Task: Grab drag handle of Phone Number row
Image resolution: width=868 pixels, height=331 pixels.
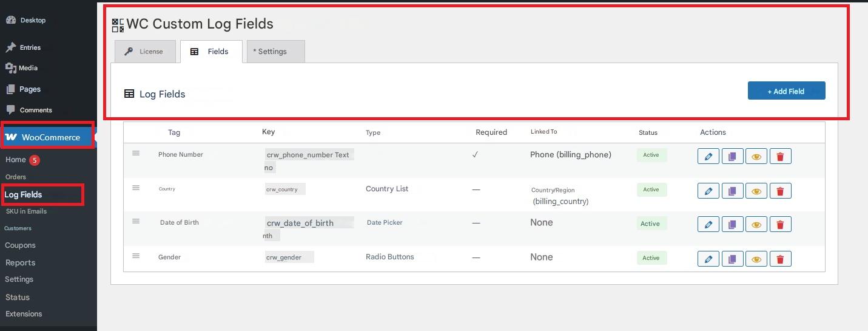Action: pos(136,154)
